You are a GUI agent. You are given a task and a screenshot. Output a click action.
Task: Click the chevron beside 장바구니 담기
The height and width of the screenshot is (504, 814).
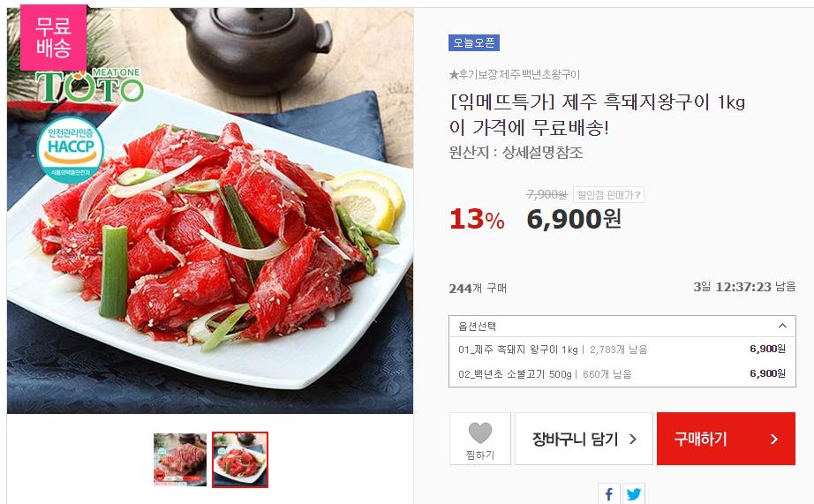[x=633, y=439]
